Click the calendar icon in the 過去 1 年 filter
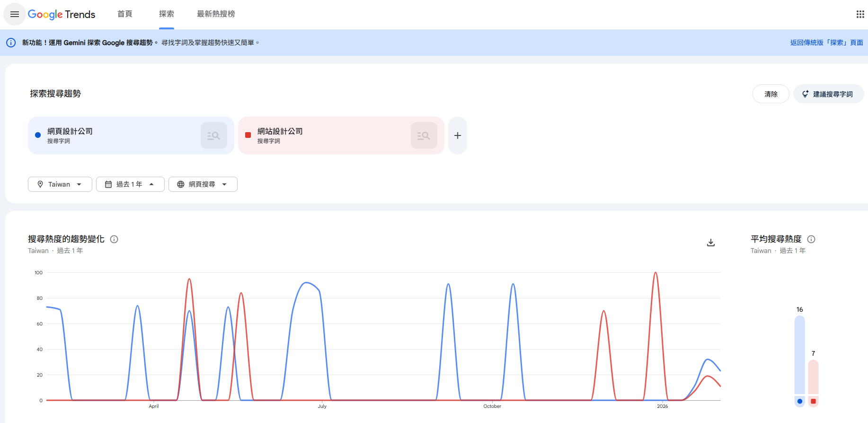The image size is (868, 423). click(108, 184)
